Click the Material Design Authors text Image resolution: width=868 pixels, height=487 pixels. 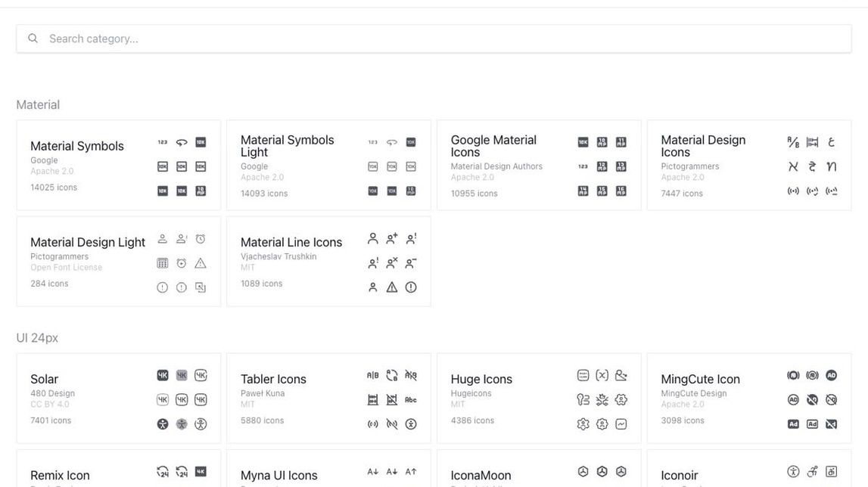(x=496, y=166)
